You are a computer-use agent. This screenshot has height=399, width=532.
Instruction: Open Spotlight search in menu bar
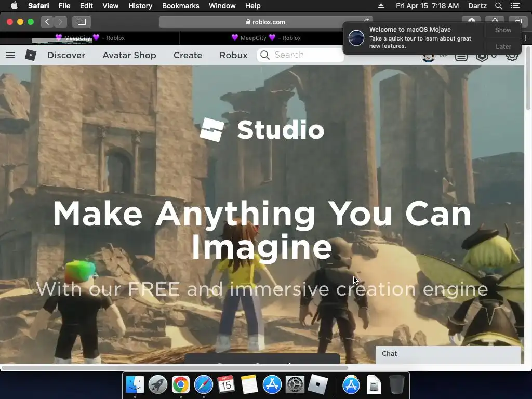[498, 6]
